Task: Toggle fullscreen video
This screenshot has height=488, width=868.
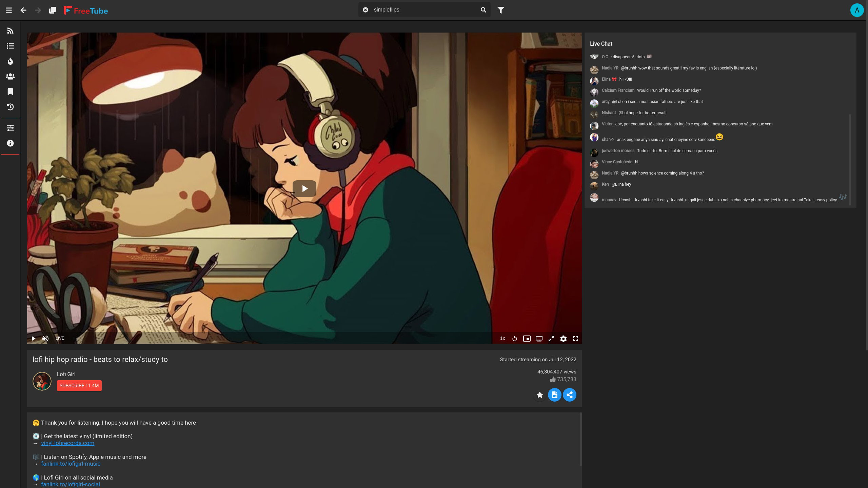Action: pos(576,339)
